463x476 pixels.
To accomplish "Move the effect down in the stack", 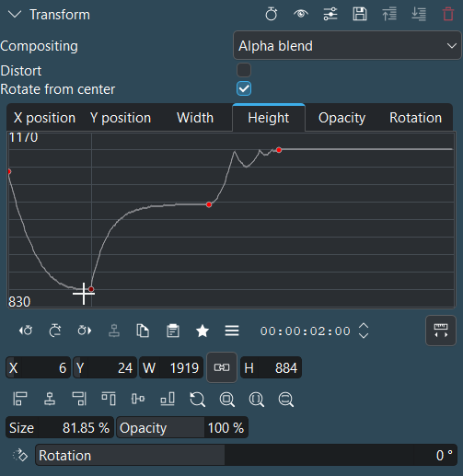I will [x=419, y=14].
